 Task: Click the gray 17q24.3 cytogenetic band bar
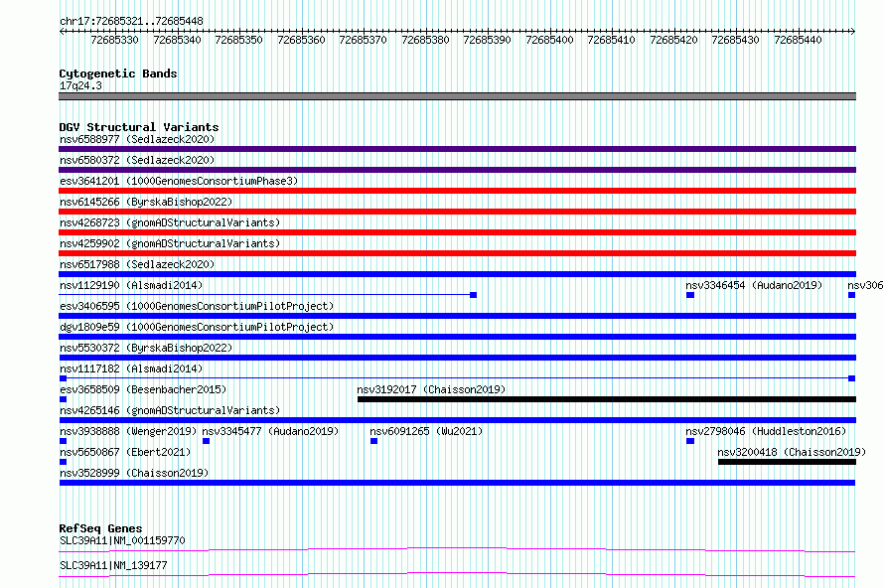(457, 96)
